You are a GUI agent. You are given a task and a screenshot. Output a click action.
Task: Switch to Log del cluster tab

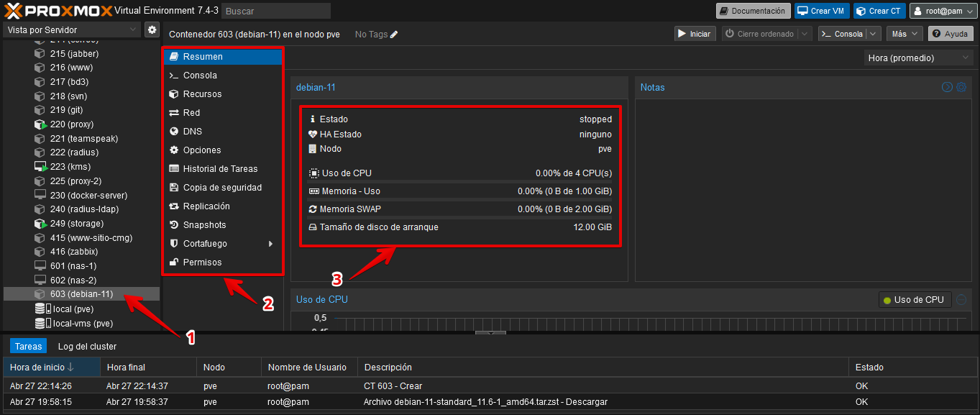(87, 346)
